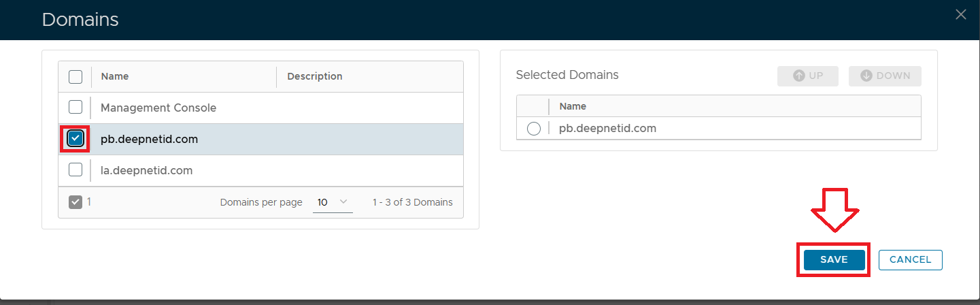Click pb.deepnetid.com in Selected Domains list
Image resolution: width=980 pixels, height=305 pixels.
[607, 128]
